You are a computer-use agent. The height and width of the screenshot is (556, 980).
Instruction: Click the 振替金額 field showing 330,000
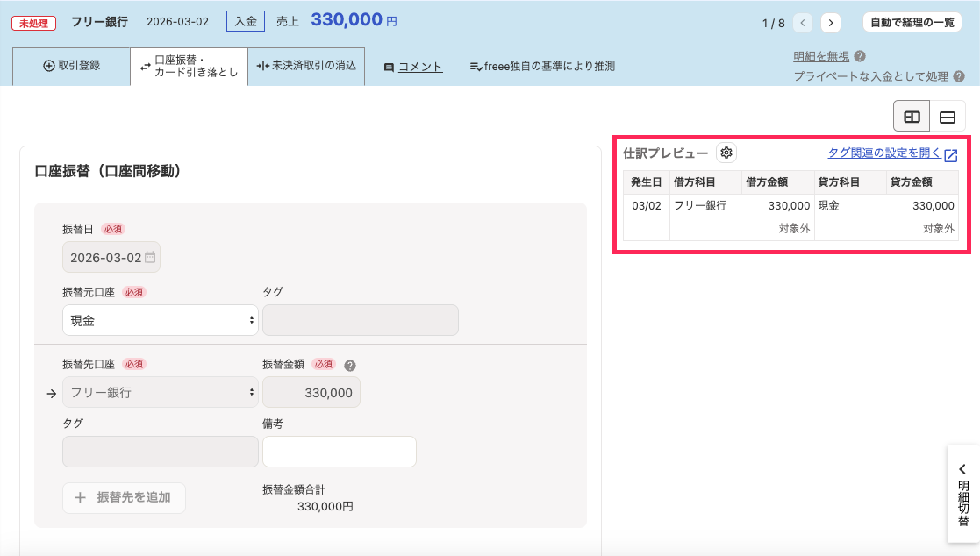(311, 392)
